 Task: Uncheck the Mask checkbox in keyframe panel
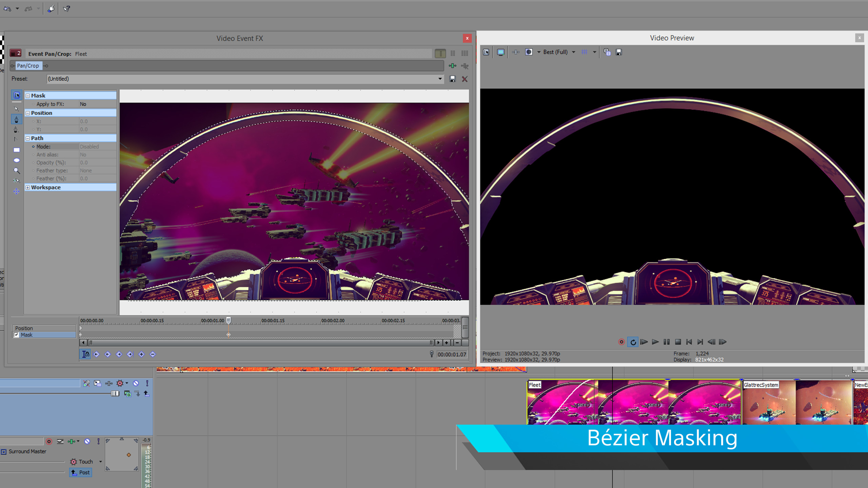tap(17, 334)
